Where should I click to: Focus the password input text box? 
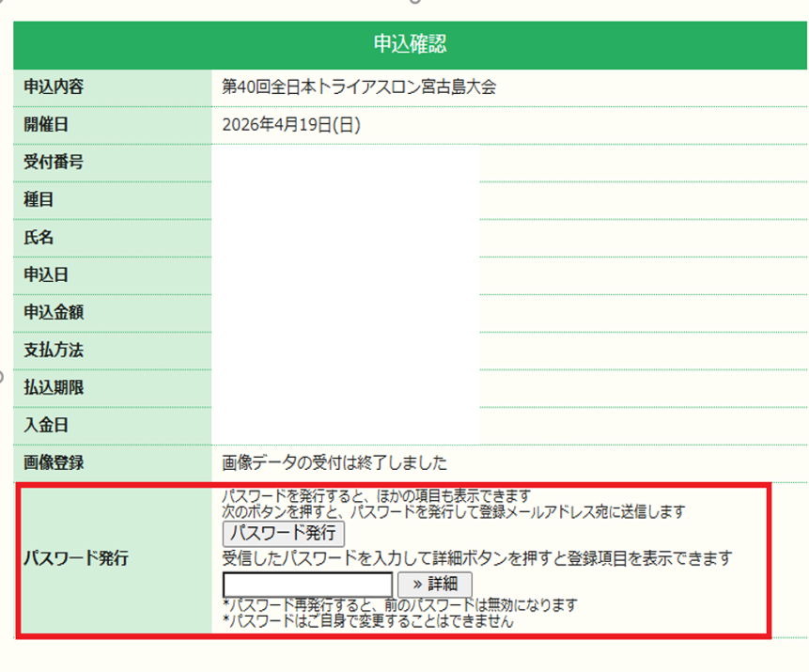[x=307, y=584]
